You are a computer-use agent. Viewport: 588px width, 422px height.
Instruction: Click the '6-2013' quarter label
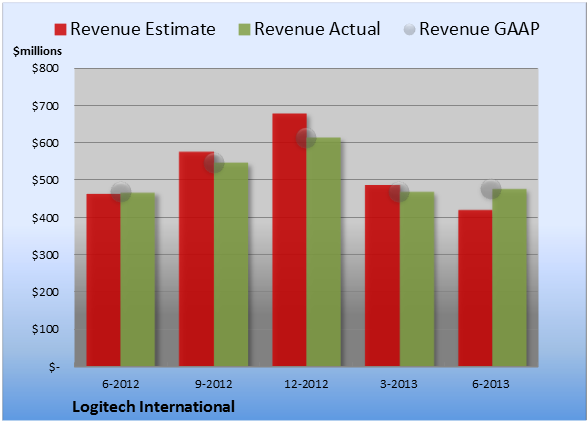[x=491, y=384]
